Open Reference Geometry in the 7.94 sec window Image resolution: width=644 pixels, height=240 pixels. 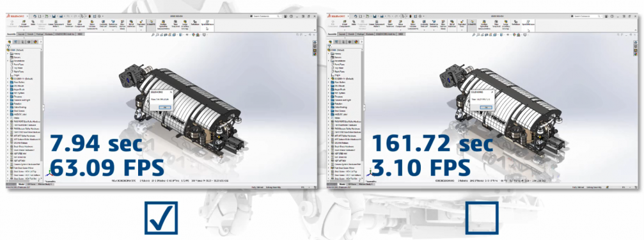[113, 25]
